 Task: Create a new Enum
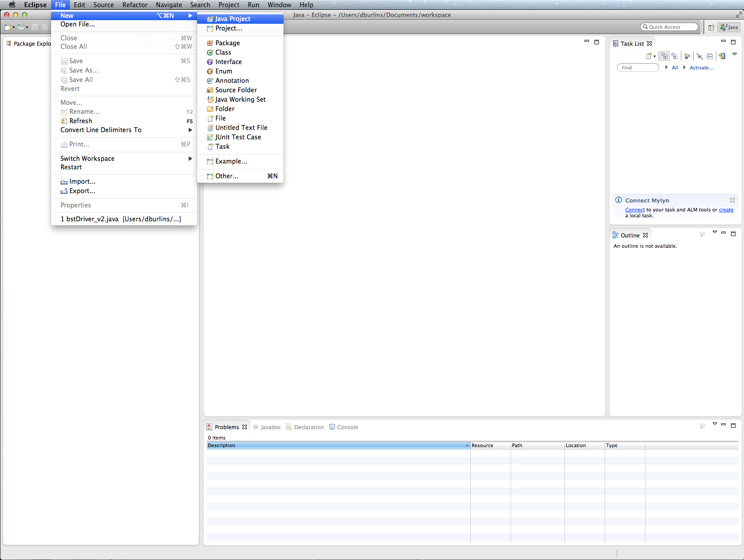coord(240,71)
